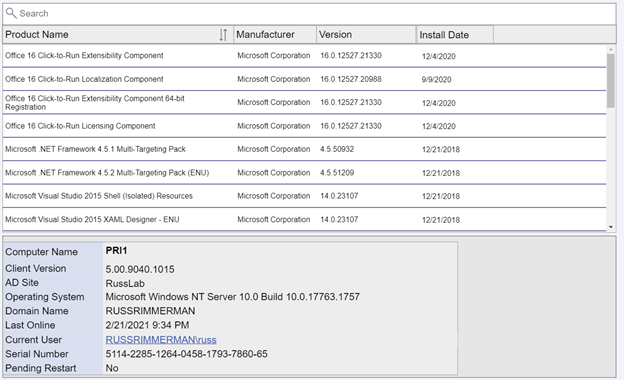Select the 64-bit Registration component row

click(304, 103)
